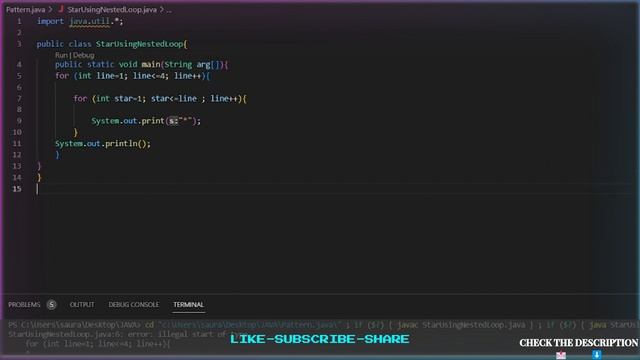The height and width of the screenshot is (360, 640).
Task: Switch to the OUTPUT tab
Action: [82, 304]
